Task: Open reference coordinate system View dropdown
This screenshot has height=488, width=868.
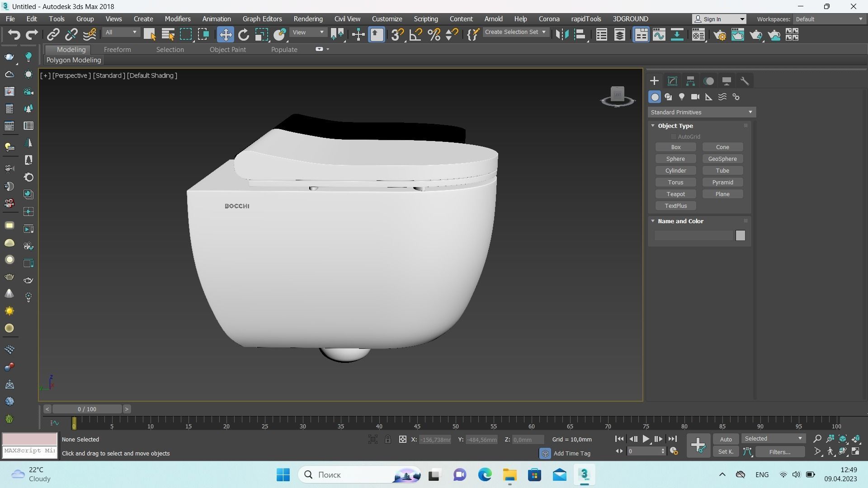Action: [308, 33]
